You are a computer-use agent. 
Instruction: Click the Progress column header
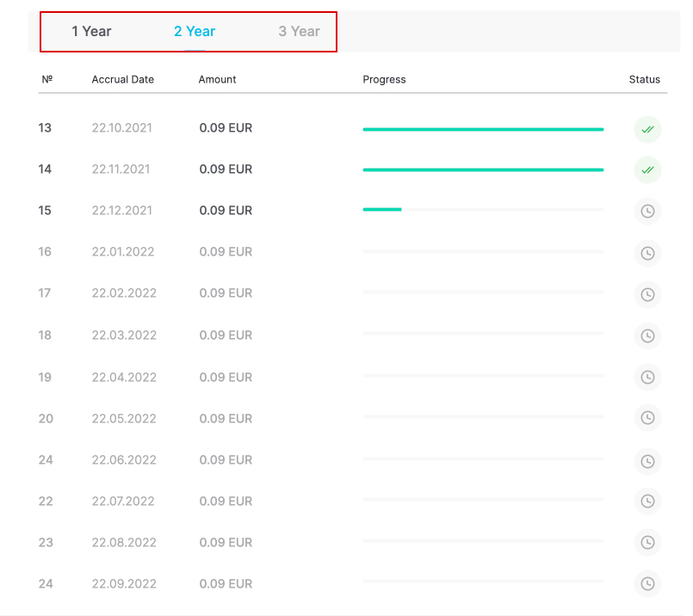point(384,79)
